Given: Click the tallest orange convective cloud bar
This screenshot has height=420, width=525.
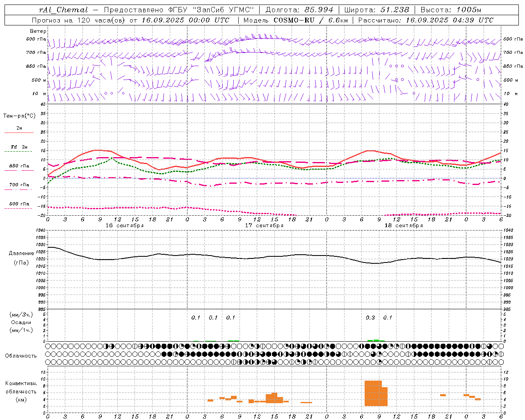Looking at the screenshot, I should [373, 393].
